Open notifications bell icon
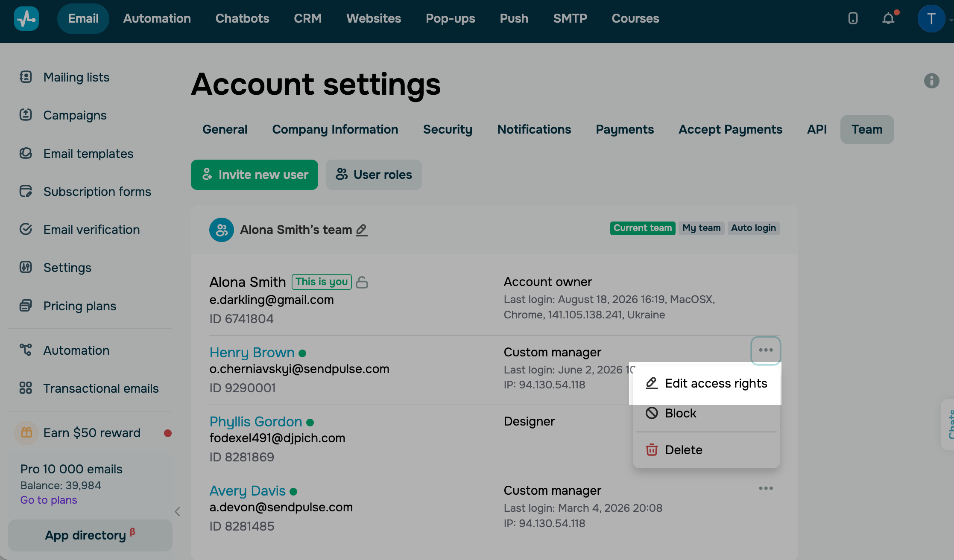The image size is (954, 560). pyautogui.click(x=888, y=18)
